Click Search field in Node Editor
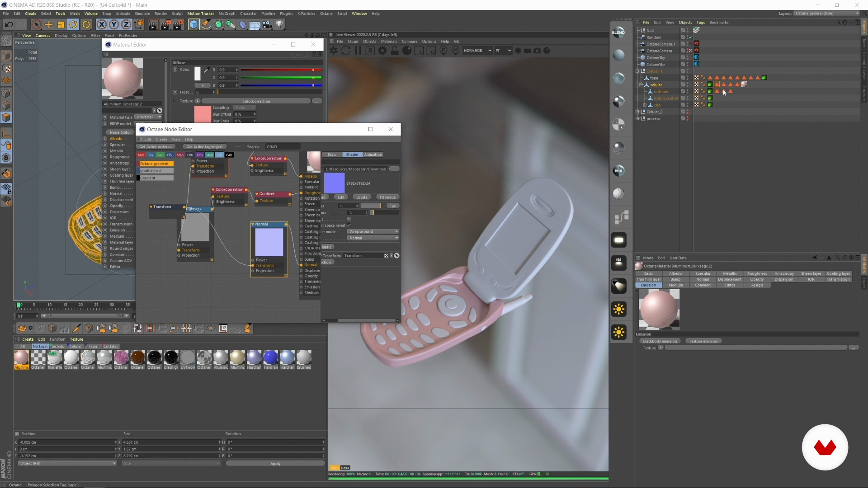The height and width of the screenshot is (488, 868). pyautogui.click(x=283, y=147)
